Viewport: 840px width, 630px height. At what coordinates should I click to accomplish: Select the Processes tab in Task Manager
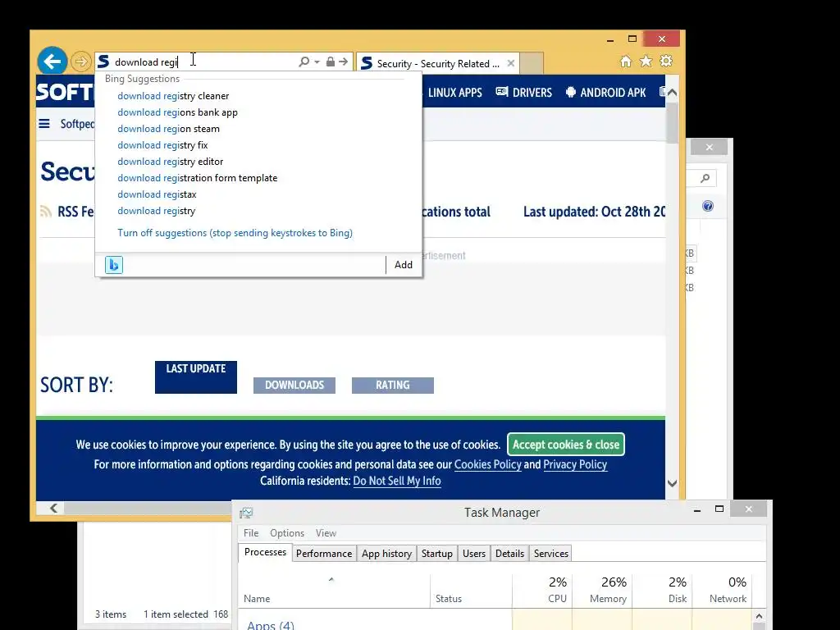pyautogui.click(x=265, y=552)
